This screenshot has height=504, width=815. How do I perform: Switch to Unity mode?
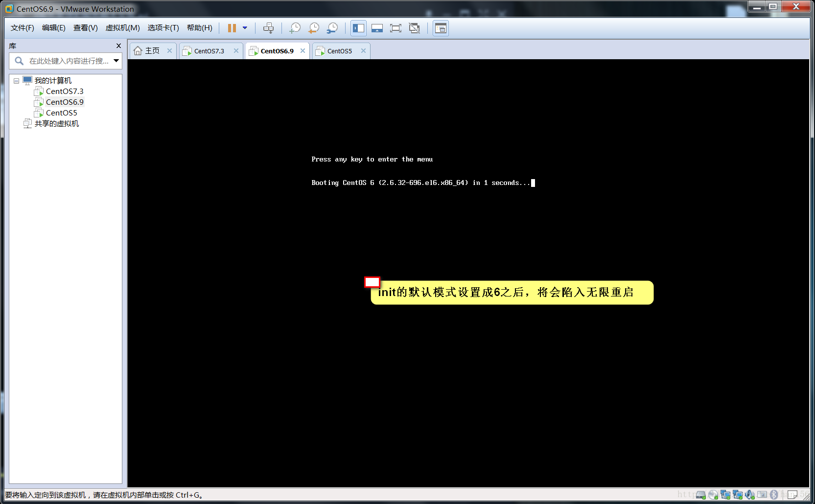414,28
